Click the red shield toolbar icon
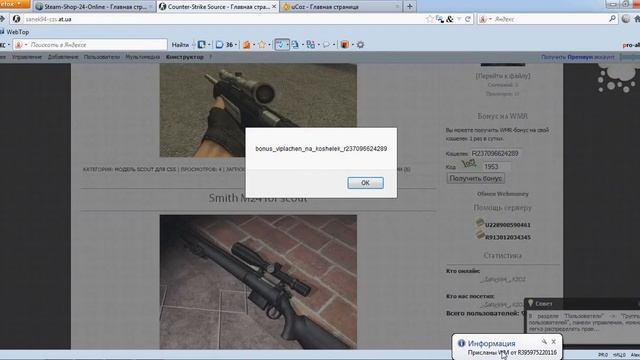640x360 pixels. [x=344, y=44]
